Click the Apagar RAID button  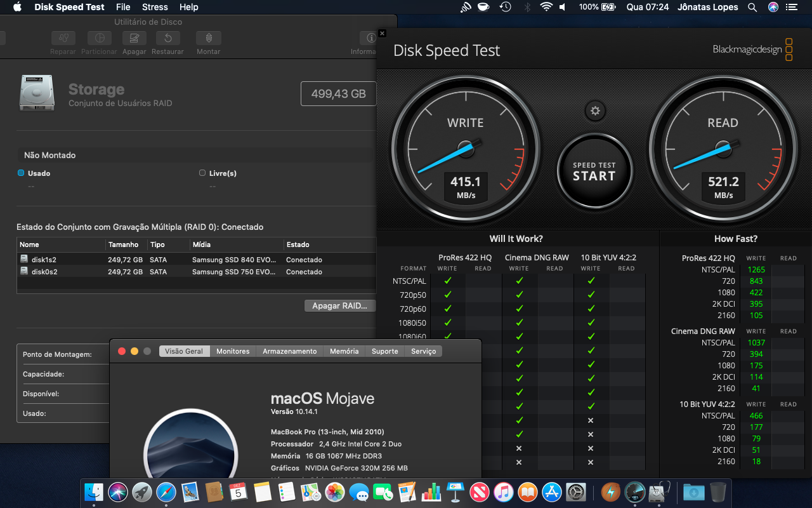pyautogui.click(x=339, y=306)
